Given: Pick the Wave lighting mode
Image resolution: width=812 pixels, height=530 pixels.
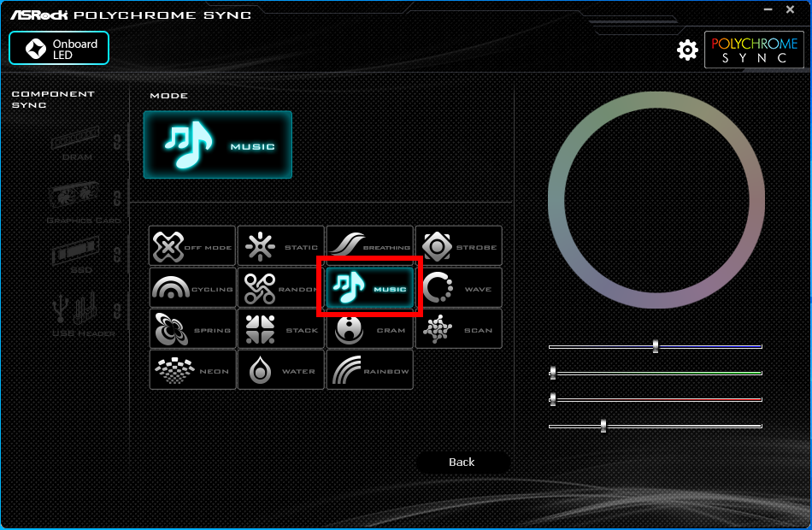Looking at the screenshot, I should [x=459, y=287].
